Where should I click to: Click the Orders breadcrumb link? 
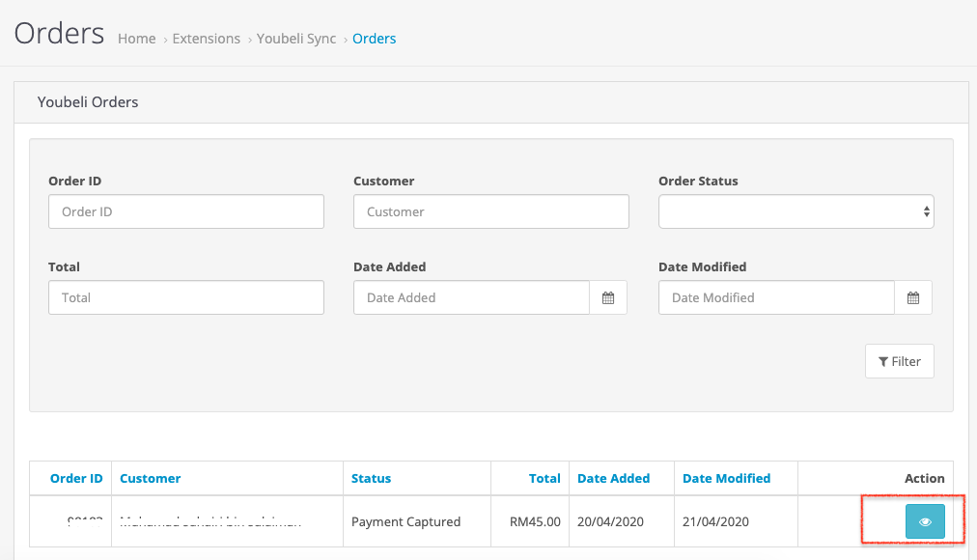coord(374,39)
